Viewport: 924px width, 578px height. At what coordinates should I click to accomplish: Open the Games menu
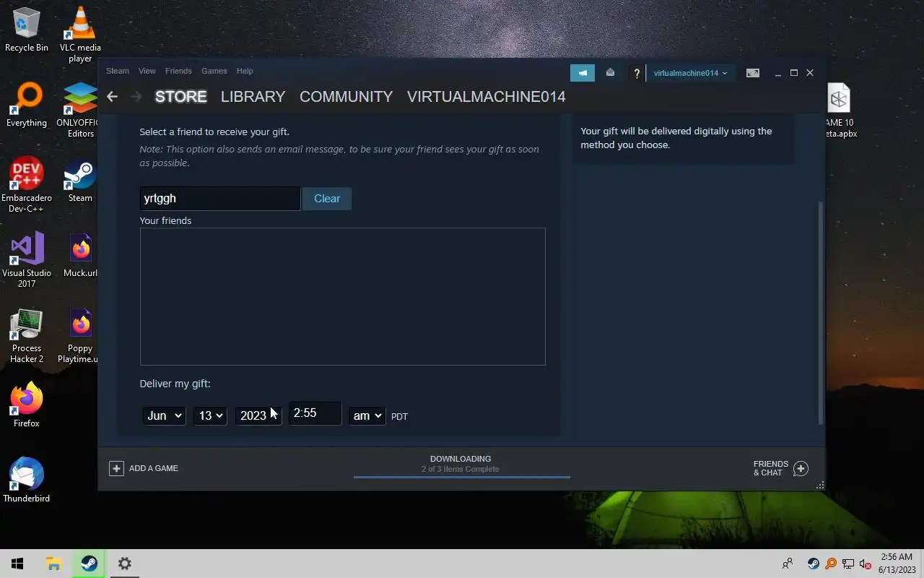(214, 71)
